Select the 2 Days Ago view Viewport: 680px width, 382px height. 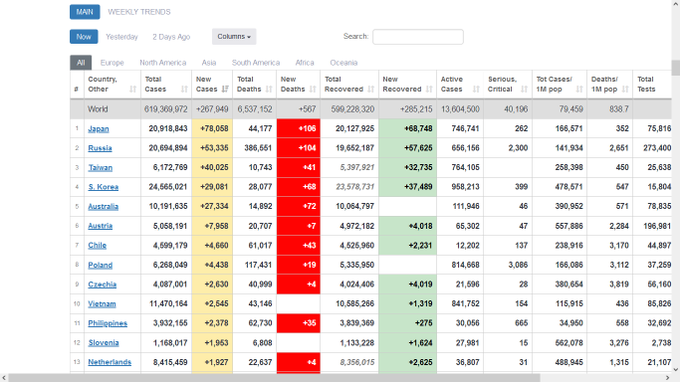tap(171, 37)
